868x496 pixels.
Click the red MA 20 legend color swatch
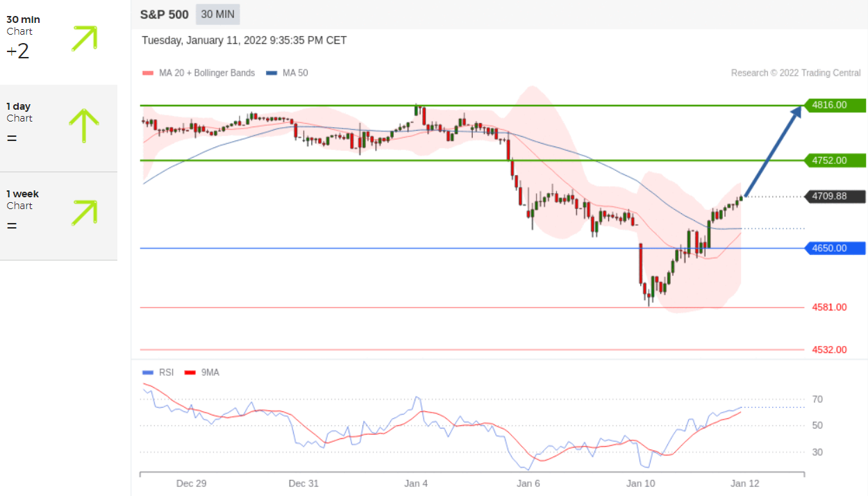coord(147,73)
